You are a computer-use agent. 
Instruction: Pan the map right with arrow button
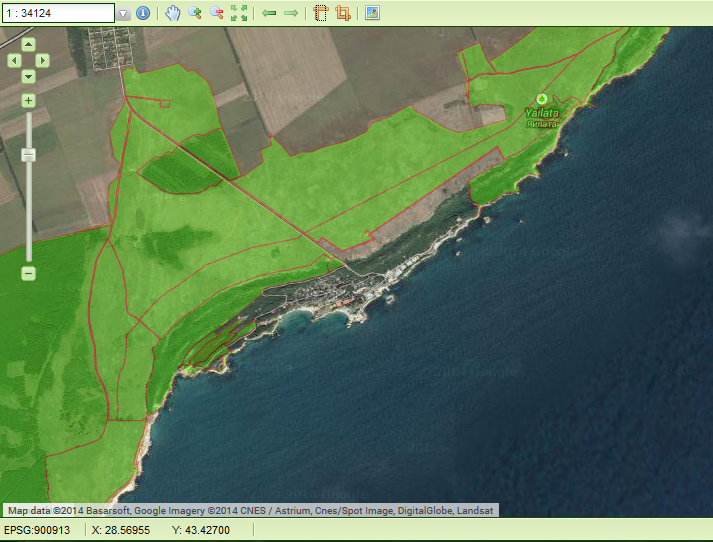coord(43,60)
